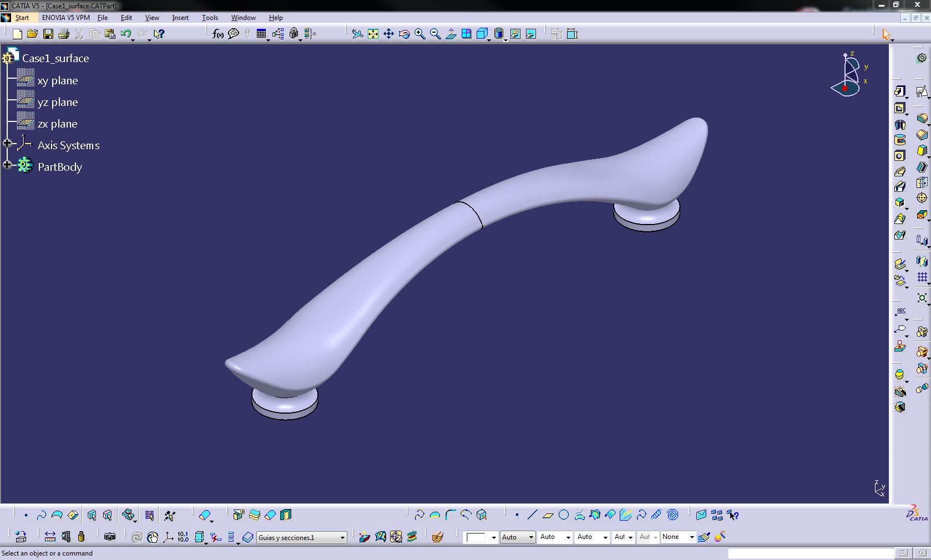Screen dimensions: 931x560
Task: Save the part with the floppy icon
Action: click(48, 34)
